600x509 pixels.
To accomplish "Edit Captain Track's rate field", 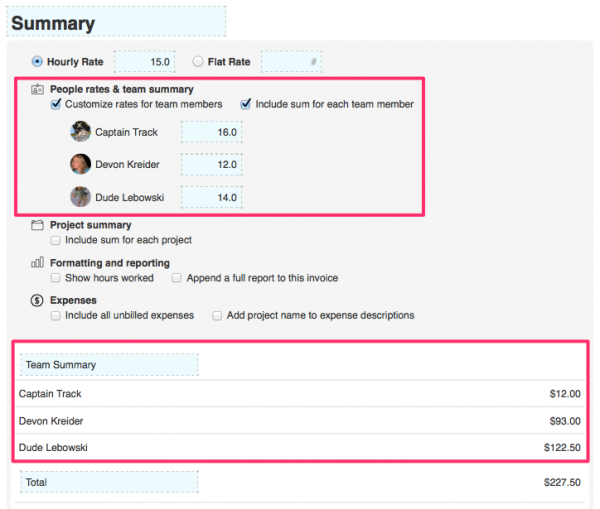I will point(211,132).
